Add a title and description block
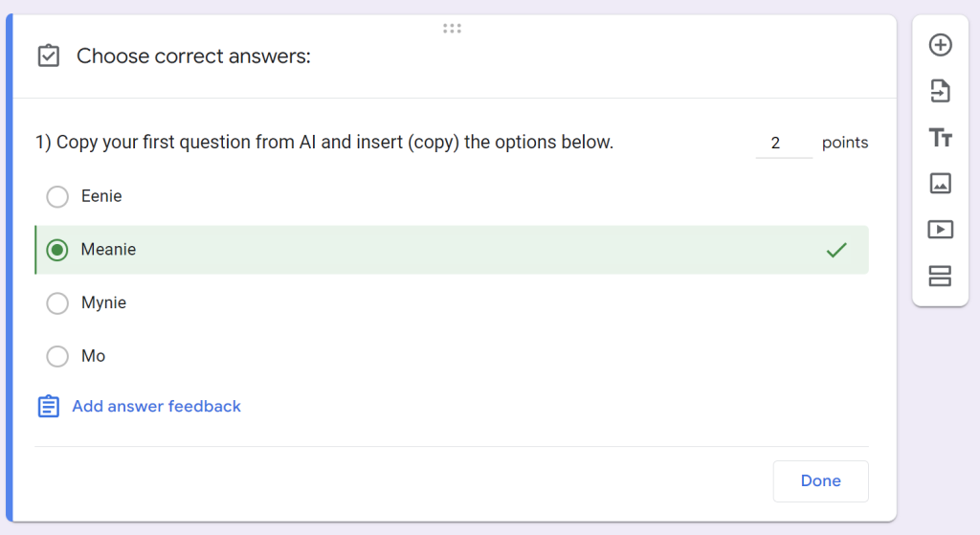The width and height of the screenshot is (980, 535). (940, 137)
